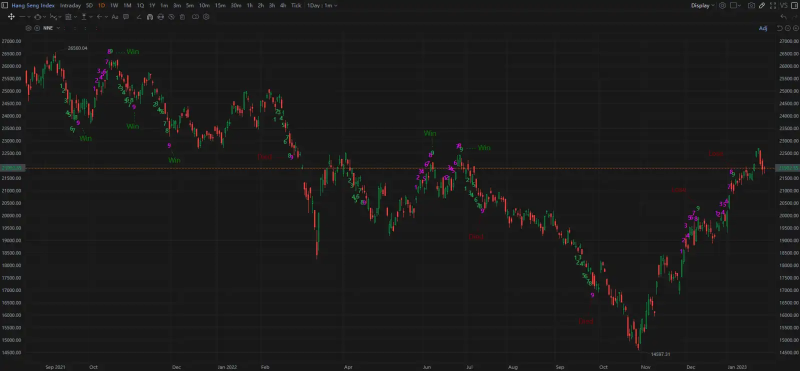Click the 26560.04 high price label
This screenshot has width=800, height=371.
point(78,48)
